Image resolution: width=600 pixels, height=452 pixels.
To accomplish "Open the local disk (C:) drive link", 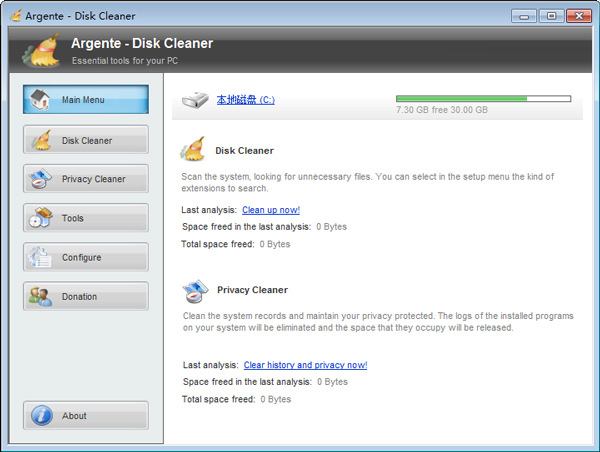I will pyautogui.click(x=246, y=100).
